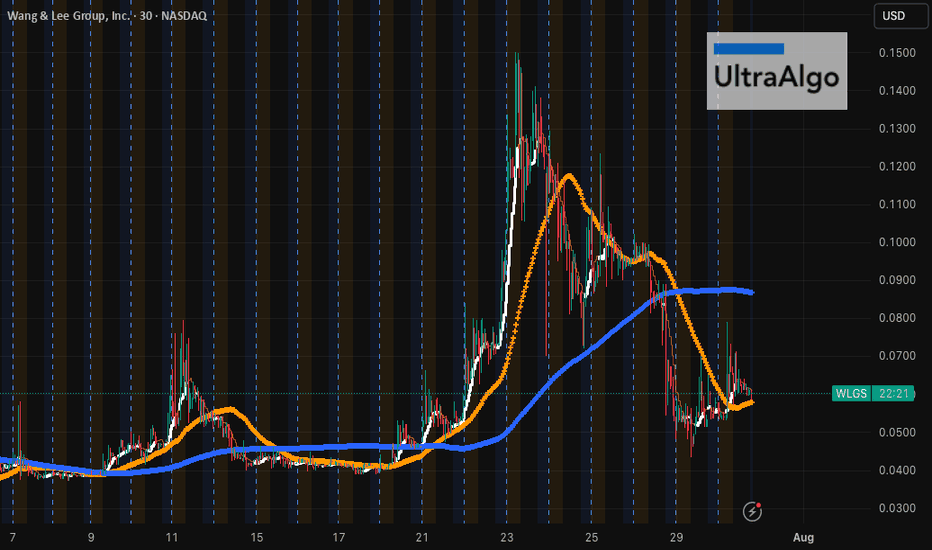Click the 0.0700 price axis label
The image size is (932, 550).
click(897, 356)
